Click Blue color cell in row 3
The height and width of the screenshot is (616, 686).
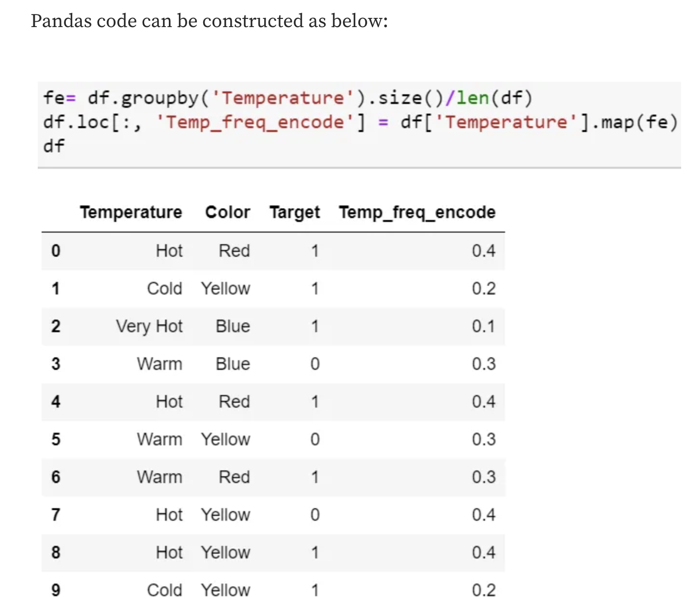point(233,364)
